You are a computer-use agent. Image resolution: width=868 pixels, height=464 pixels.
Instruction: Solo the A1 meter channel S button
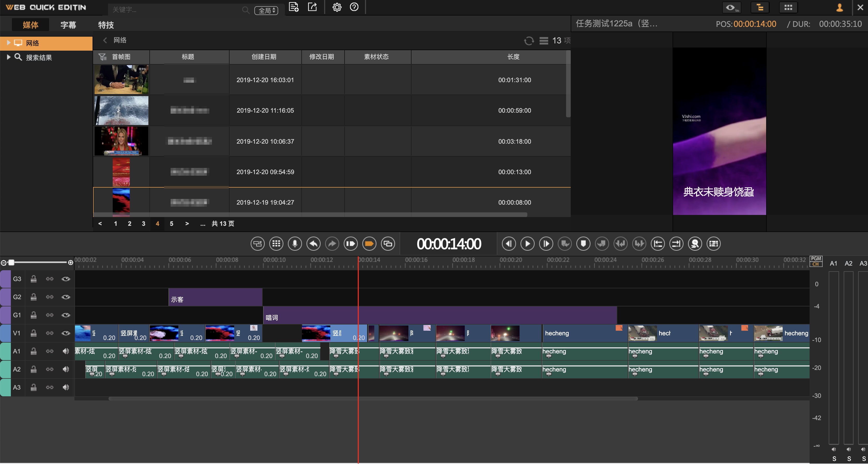coord(834,459)
